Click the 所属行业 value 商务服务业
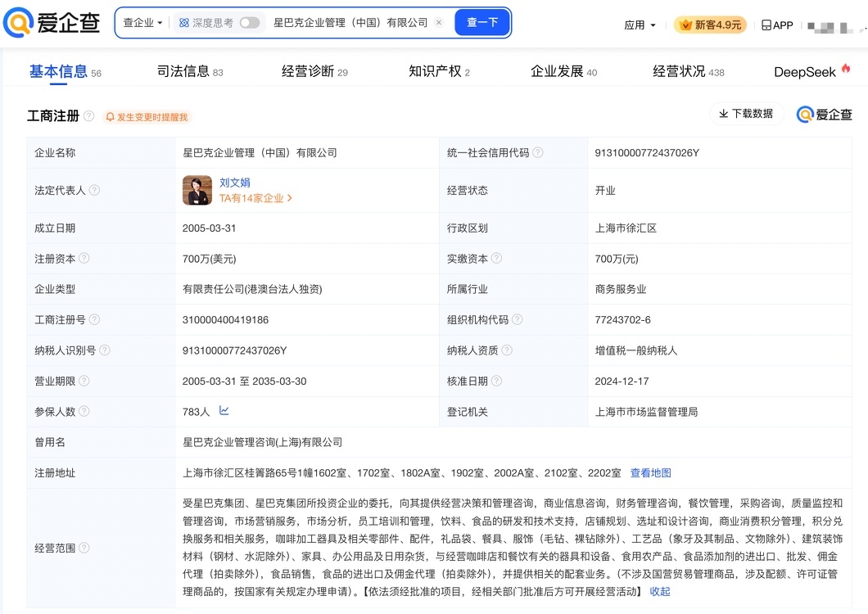 [x=621, y=289]
